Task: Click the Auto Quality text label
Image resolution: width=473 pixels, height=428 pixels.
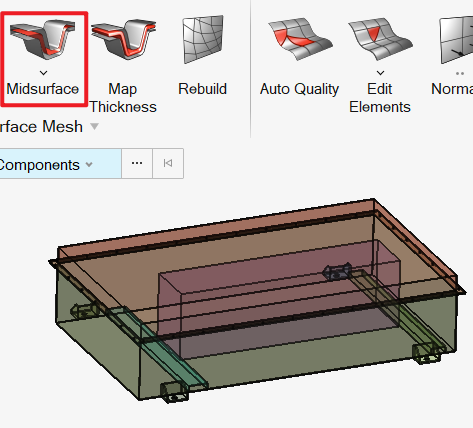Action: (x=299, y=89)
